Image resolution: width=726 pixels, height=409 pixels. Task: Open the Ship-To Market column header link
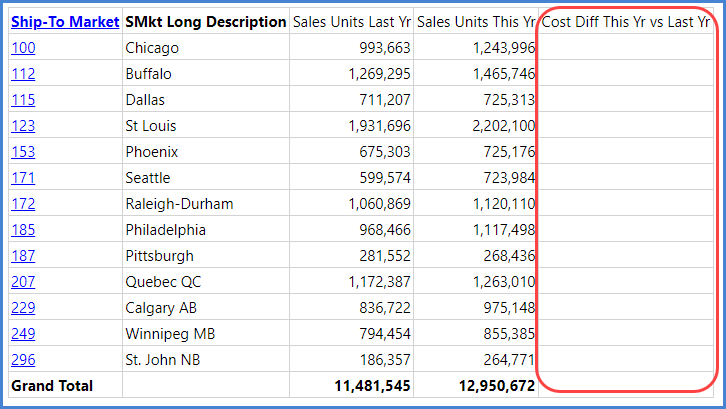[x=65, y=22]
